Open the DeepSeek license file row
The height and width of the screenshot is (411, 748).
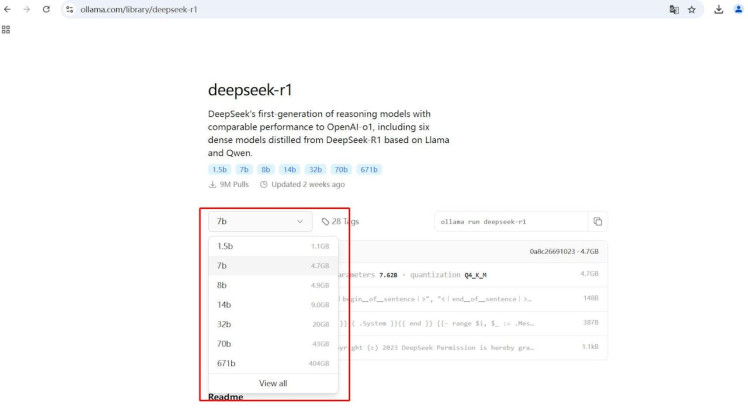pyautogui.click(x=472, y=348)
